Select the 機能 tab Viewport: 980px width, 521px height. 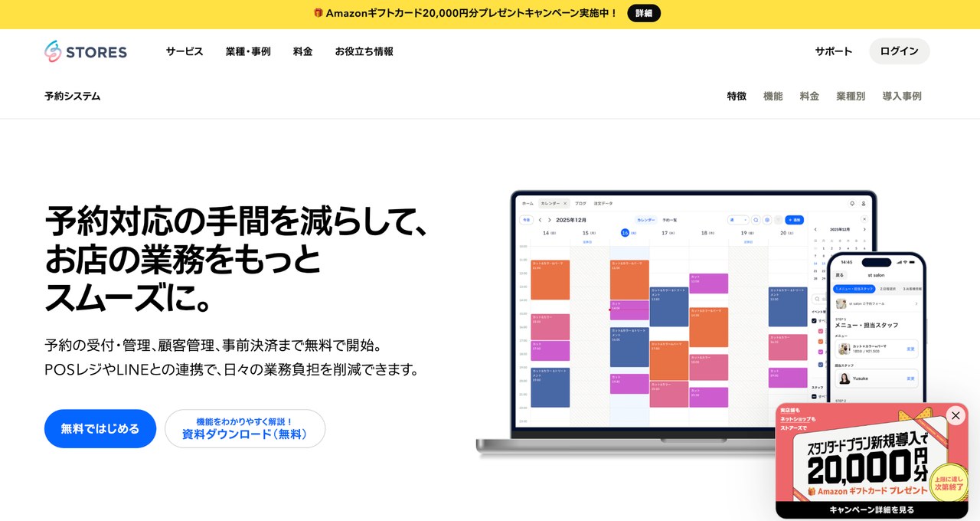(773, 96)
